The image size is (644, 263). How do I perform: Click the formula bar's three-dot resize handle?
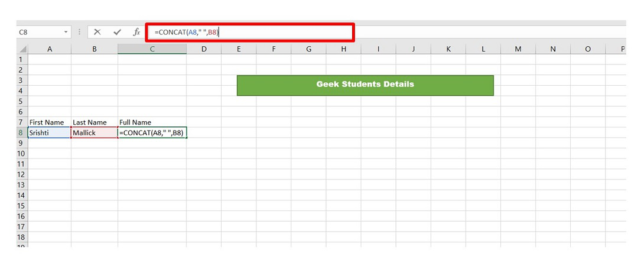point(79,32)
